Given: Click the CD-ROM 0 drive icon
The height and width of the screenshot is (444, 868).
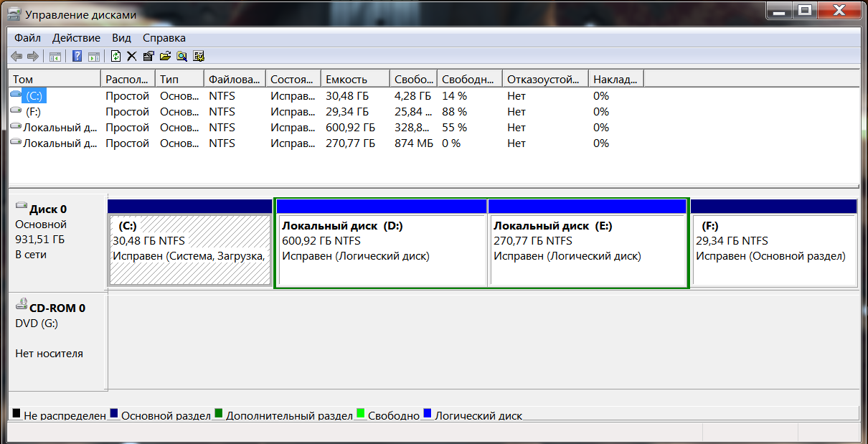Looking at the screenshot, I should tap(22, 305).
